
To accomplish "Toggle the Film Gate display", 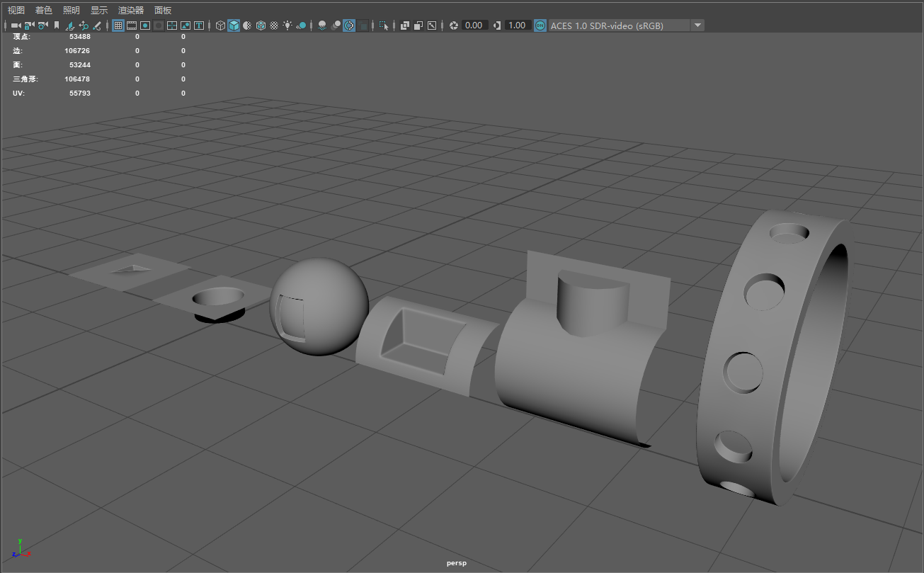I will (x=132, y=25).
